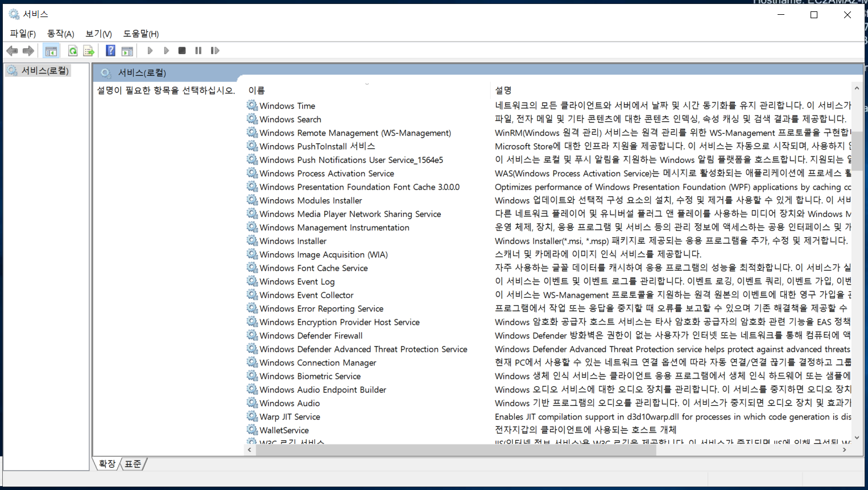The width and height of the screenshot is (868, 490).
Task: Select Windows Image Acquisition (WIA)
Action: tap(323, 254)
